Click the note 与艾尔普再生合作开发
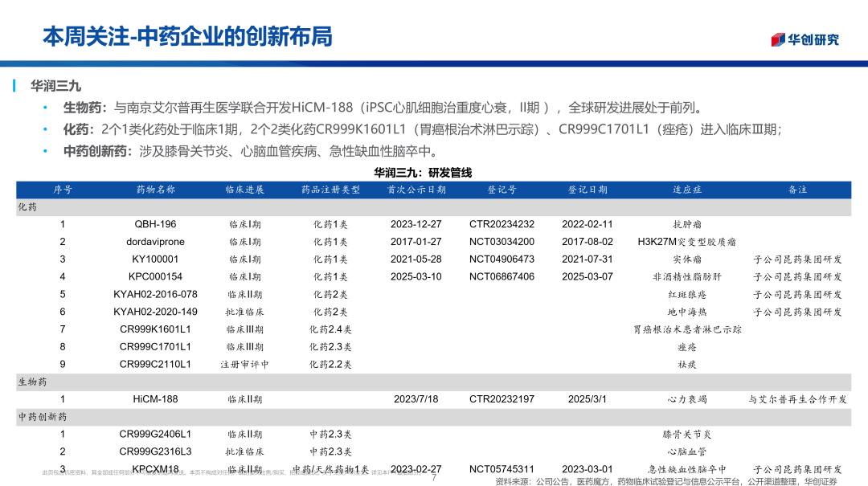 click(x=798, y=399)
